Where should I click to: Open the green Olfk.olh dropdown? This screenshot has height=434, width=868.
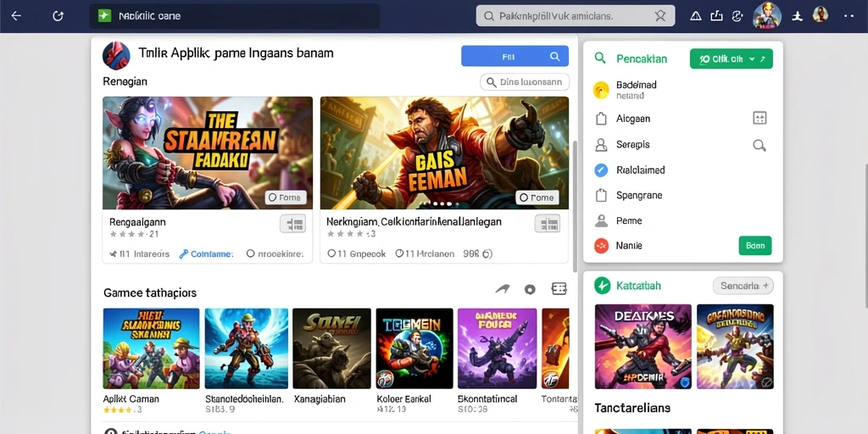point(732,58)
